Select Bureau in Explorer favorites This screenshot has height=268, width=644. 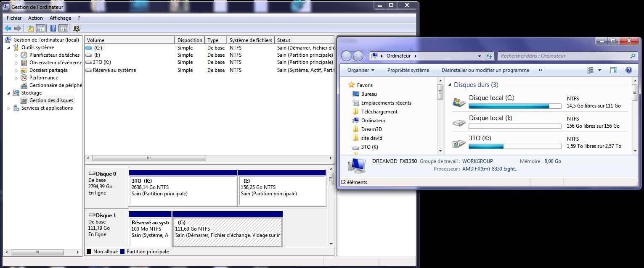pos(369,94)
